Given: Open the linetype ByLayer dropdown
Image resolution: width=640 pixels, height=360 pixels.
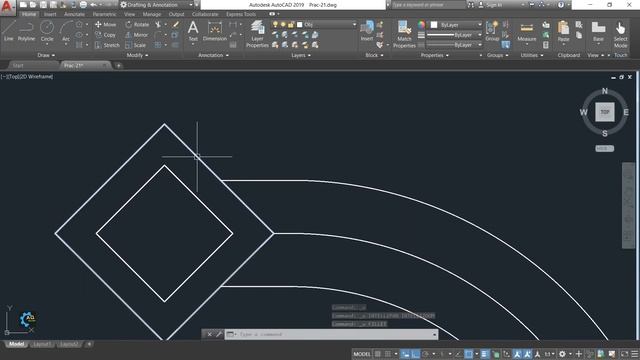Looking at the screenshot, I should (455, 45).
